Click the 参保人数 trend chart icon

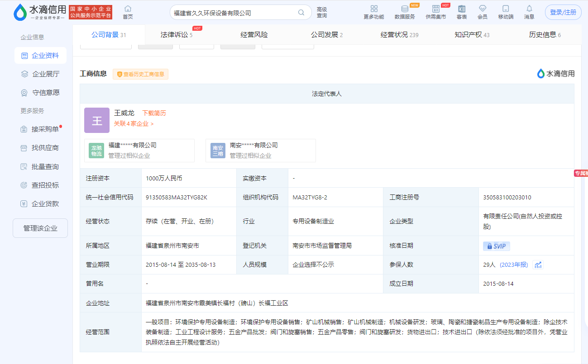coord(538,265)
